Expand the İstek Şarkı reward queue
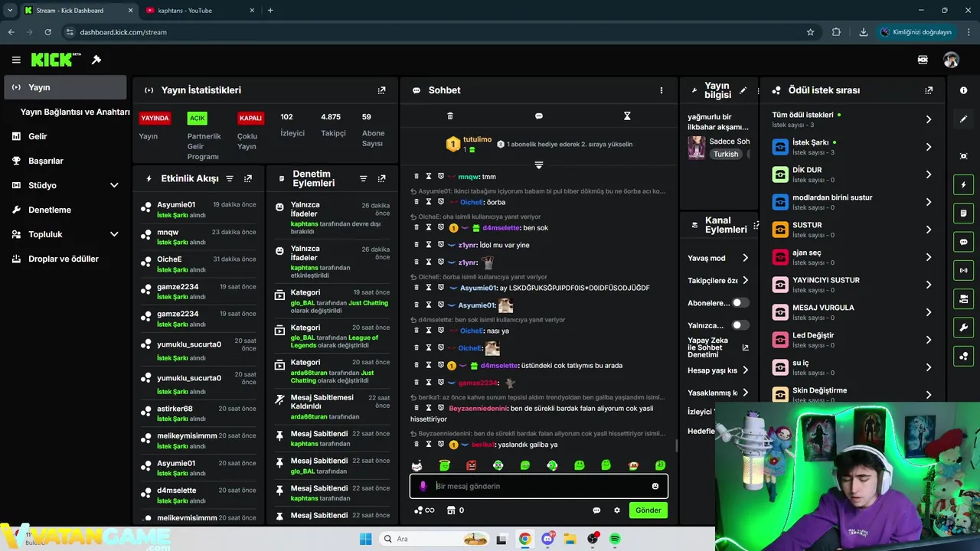Viewport: 980px width, 551px height. coord(929,147)
